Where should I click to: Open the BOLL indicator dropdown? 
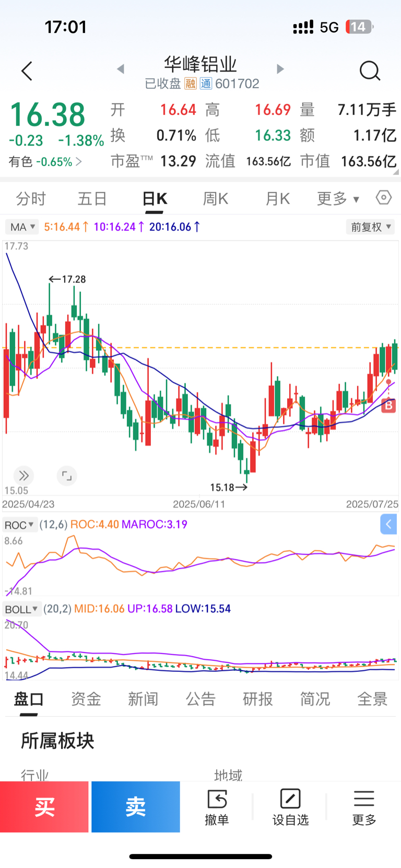point(21,609)
